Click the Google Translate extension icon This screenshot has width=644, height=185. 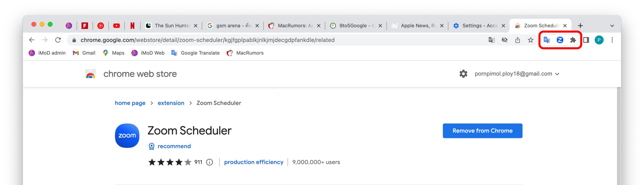(x=547, y=40)
